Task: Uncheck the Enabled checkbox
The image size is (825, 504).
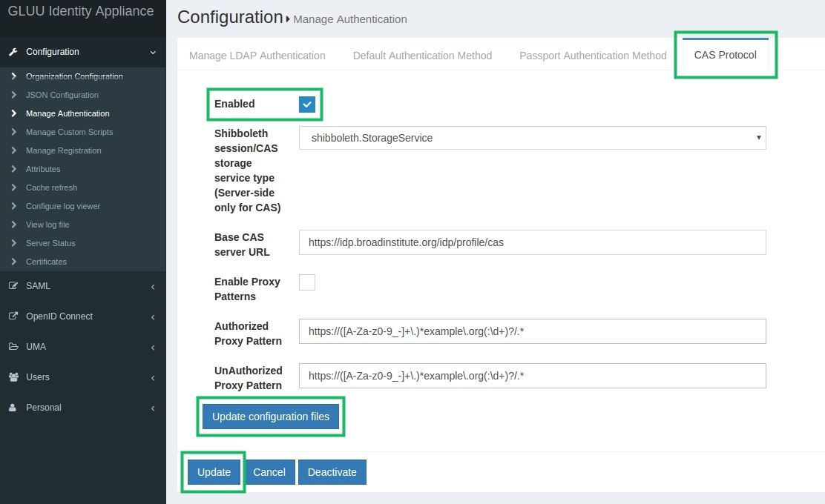Action: pyautogui.click(x=307, y=105)
